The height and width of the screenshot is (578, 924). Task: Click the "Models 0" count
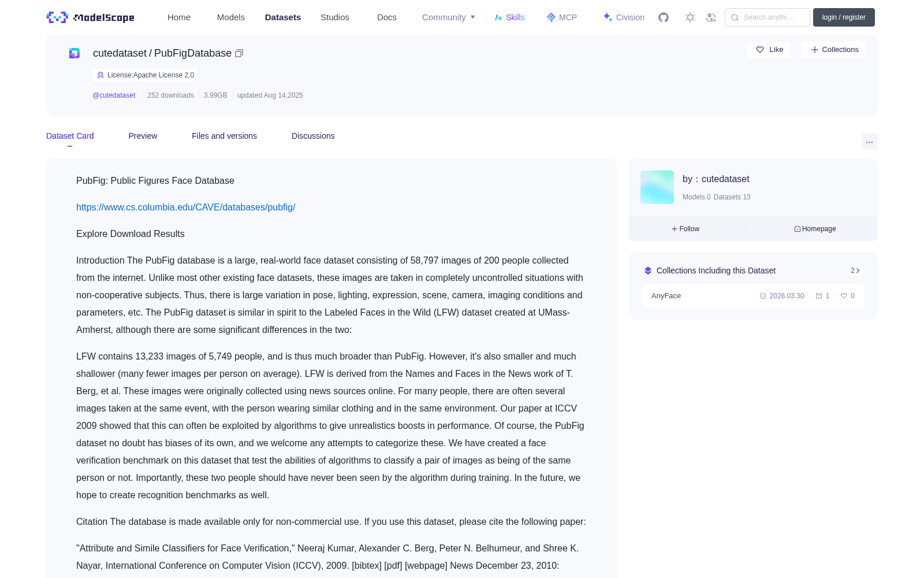(x=696, y=197)
